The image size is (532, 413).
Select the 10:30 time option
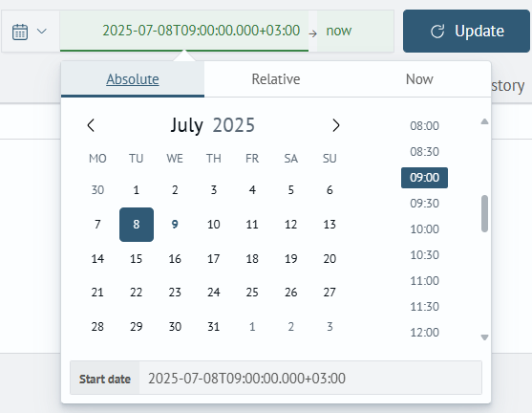pyautogui.click(x=424, y=254)
